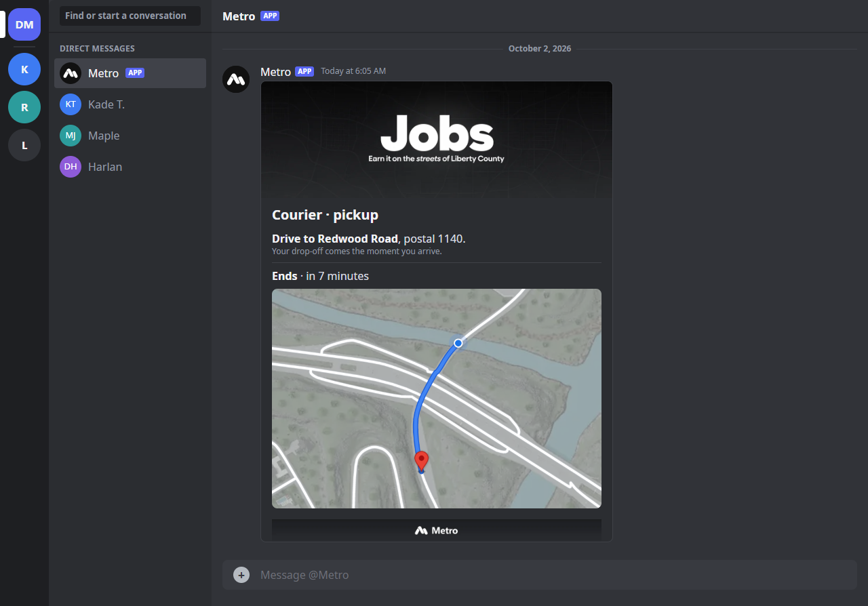Focus the Find or start a conversation field
Image resolution: width=868 pixels, height=606 pixels.
point(130,16)
